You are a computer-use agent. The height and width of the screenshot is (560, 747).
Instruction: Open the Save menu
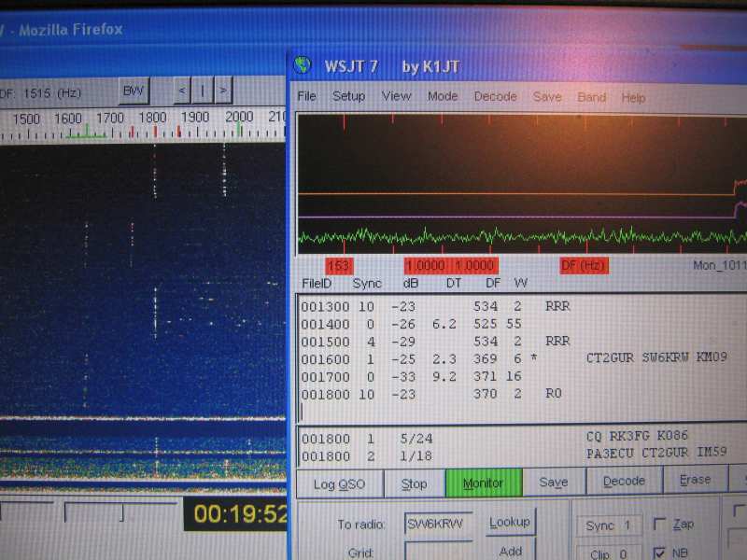[547, 97]
